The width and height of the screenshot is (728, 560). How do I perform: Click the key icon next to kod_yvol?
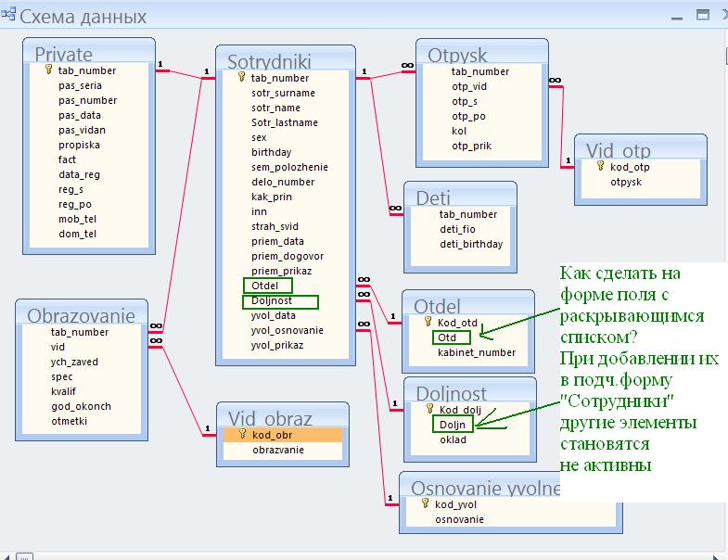426,503
